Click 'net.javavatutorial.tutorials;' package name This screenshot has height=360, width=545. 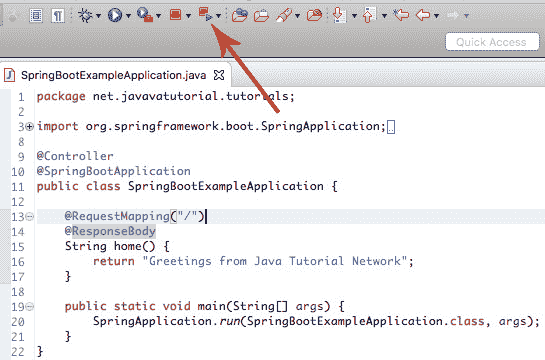(x=194, y=96)
